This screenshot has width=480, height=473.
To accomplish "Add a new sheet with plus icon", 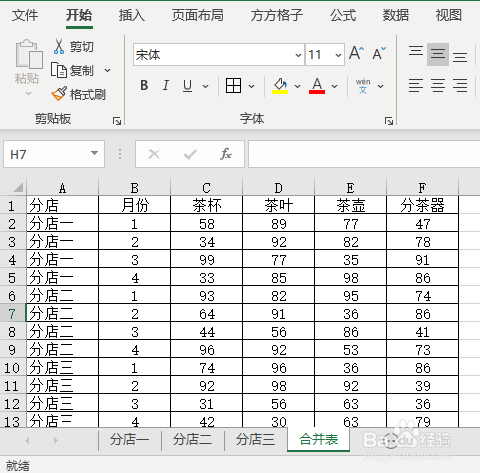I will tap(391, 440).
